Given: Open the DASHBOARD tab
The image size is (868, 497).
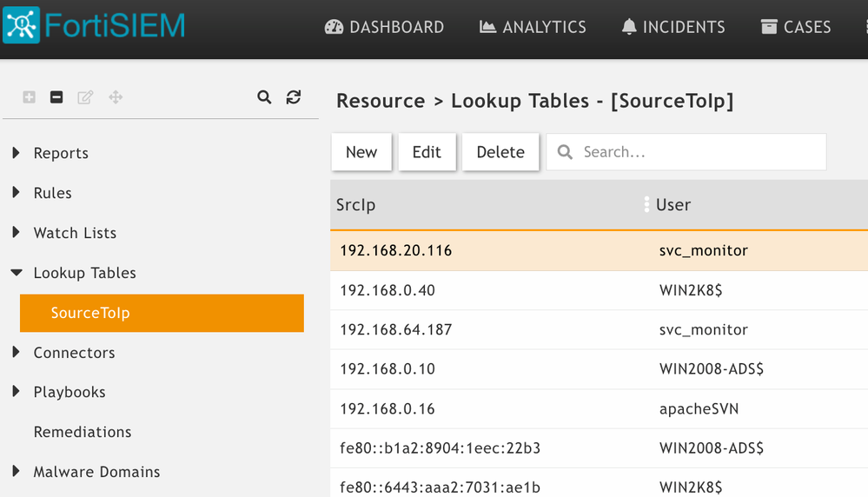Looking at the screenshot, I should pos(384,27).
